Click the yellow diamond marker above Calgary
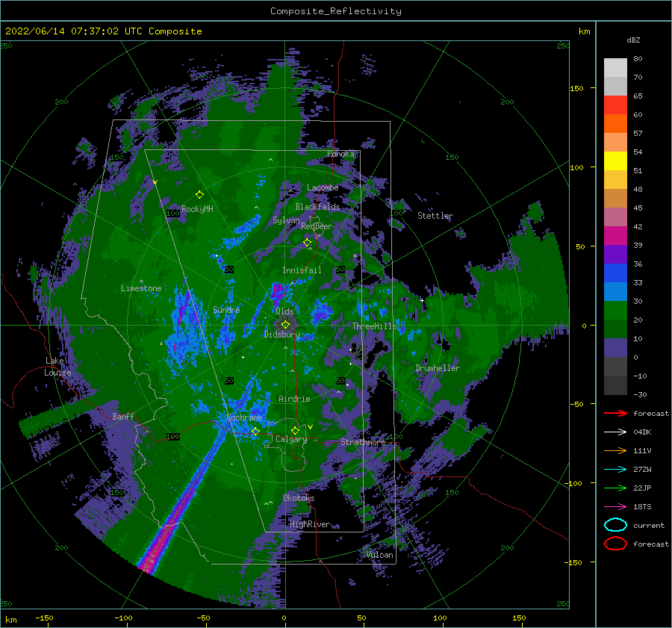Image resolution: width=672 pixels, height=628 pixels. [295, 430]
